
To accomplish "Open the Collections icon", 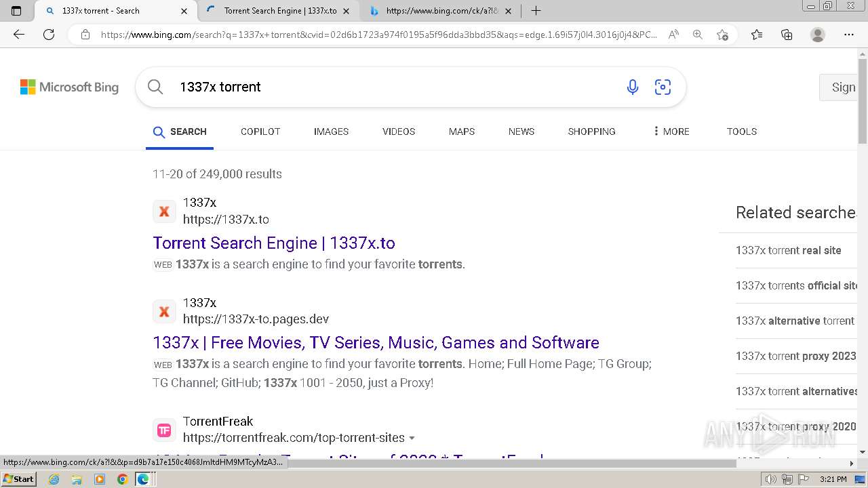I will click(787, 35).
